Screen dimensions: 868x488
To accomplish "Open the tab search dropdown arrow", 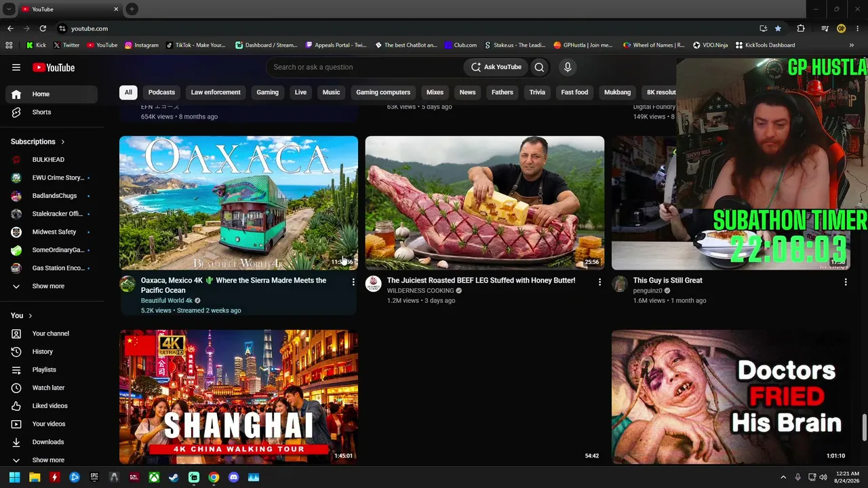I will tap(9, 9).
